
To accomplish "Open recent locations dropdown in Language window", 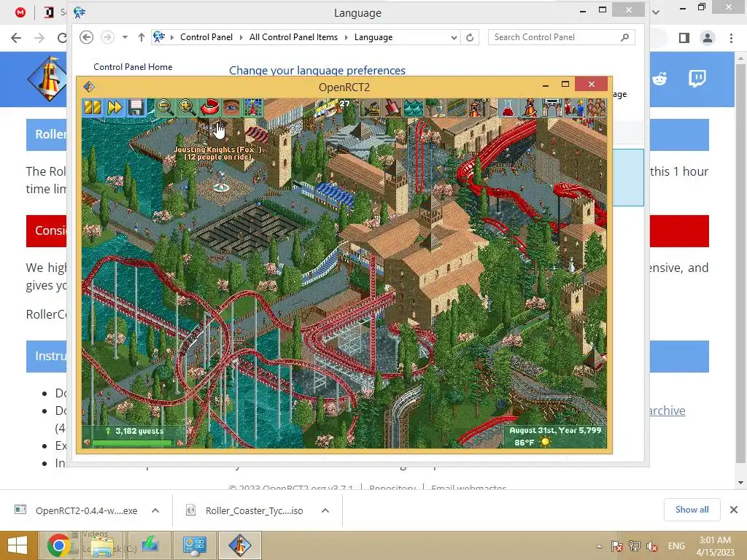I will pos(125,37).
